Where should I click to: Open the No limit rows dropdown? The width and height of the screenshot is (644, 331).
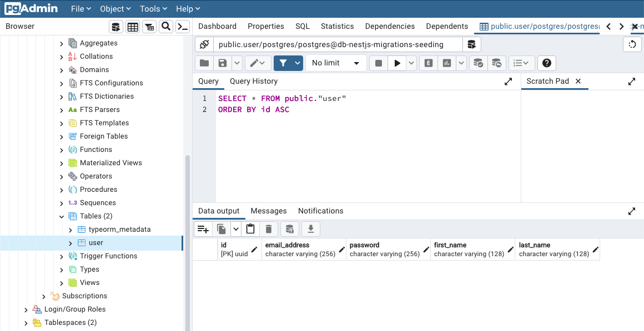336,63
